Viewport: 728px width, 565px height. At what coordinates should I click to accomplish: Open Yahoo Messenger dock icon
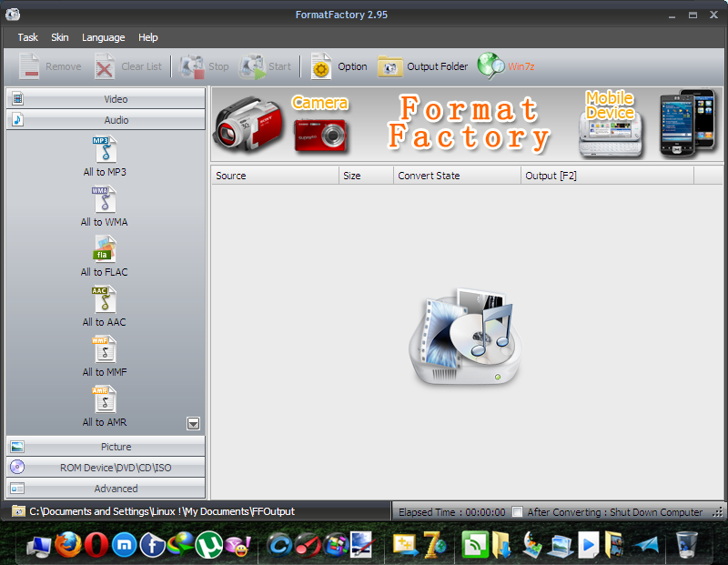(238, 545)
